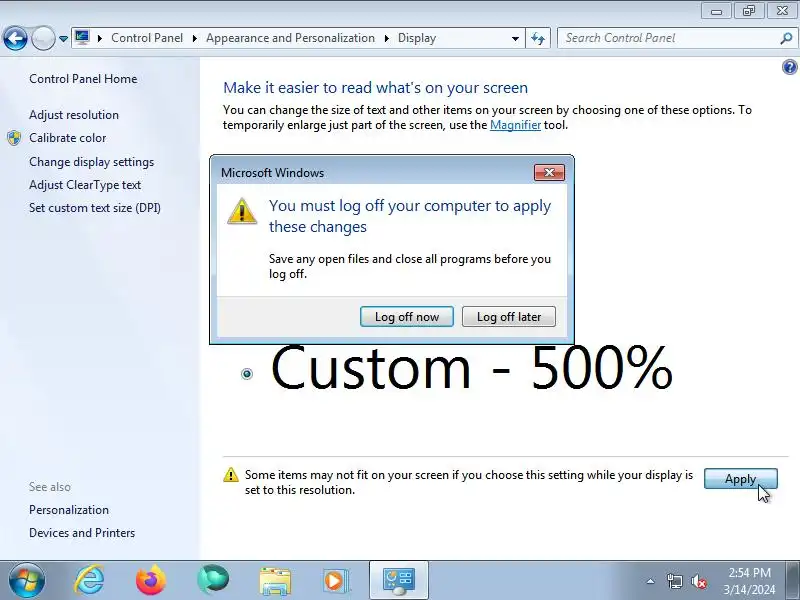Expand arrow after Appearance and Personalization
The width and height of the screenshot is (800, 600).
pyautogui.click(x=386, y=38)
